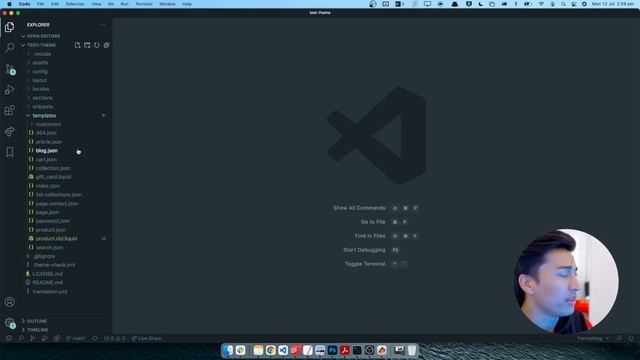This screenshot has height=360, width=640.
Task: Click the Live Share status bar item
Action: [146, 338]
